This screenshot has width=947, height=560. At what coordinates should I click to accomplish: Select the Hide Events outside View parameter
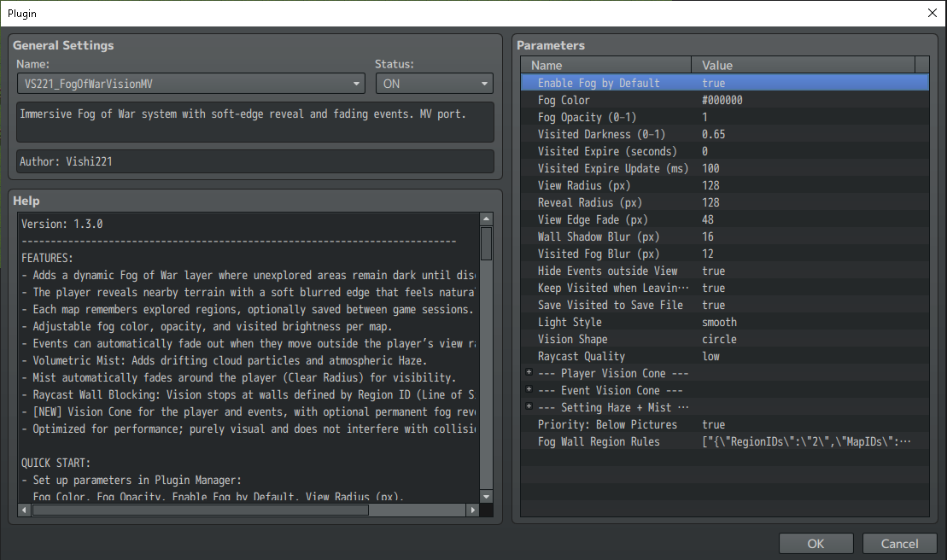(x=608, y=271)
